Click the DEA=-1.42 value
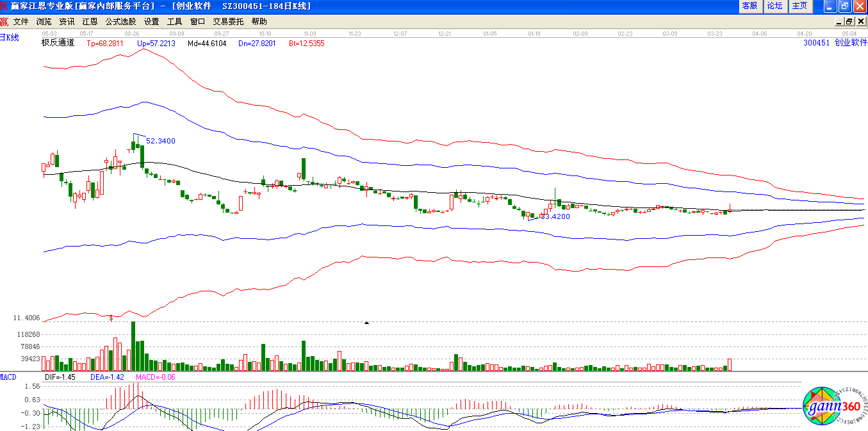 pos(107,377)
